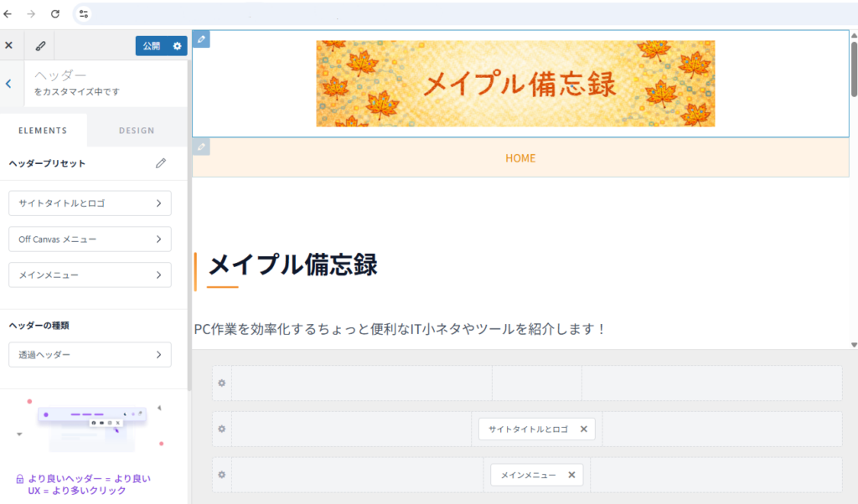Click the edit pencil on the HOME menu row
The height and width of the screenshot is (504, 858).
pyautogui.click(x=201, y=147)
